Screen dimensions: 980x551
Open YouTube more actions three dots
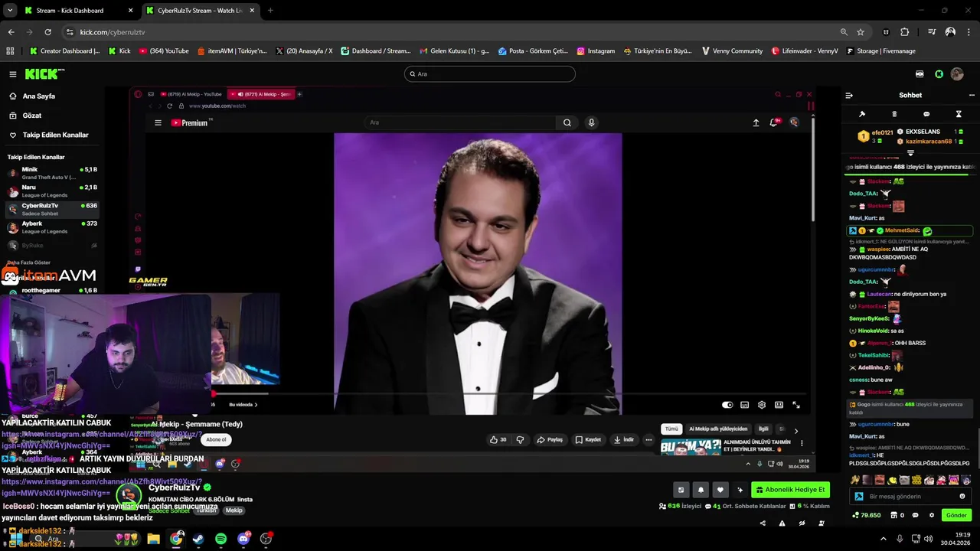(648, 440)
